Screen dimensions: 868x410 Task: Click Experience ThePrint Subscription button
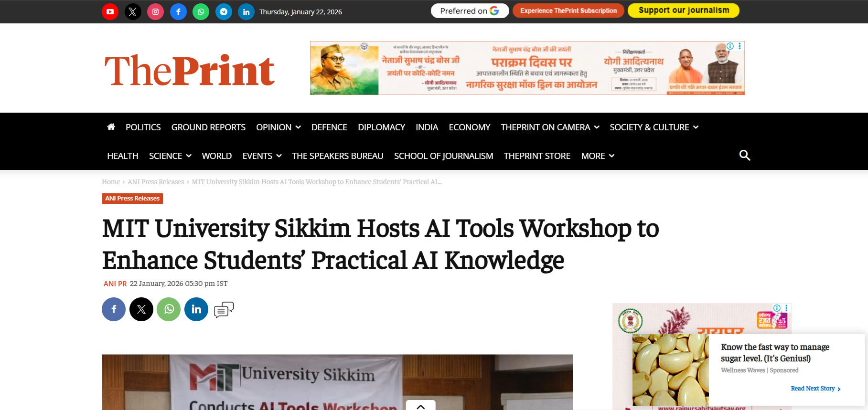coord(568,11)
